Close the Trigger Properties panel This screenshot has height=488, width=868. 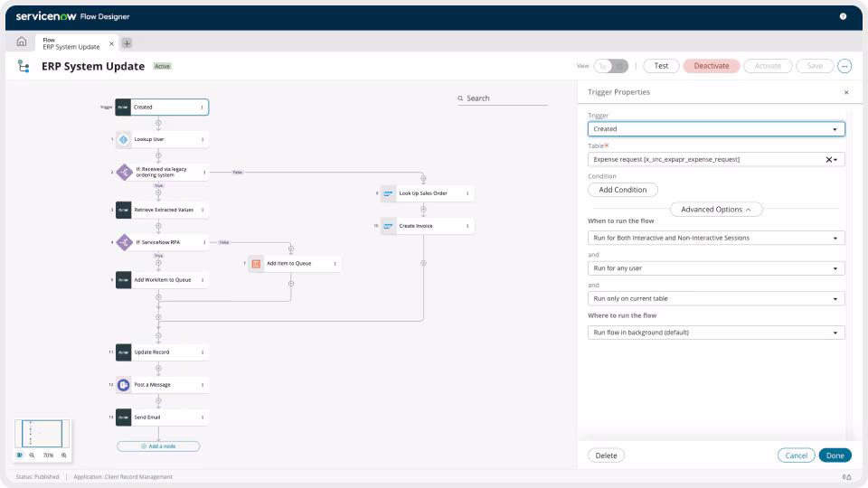(x=846, y=92)
